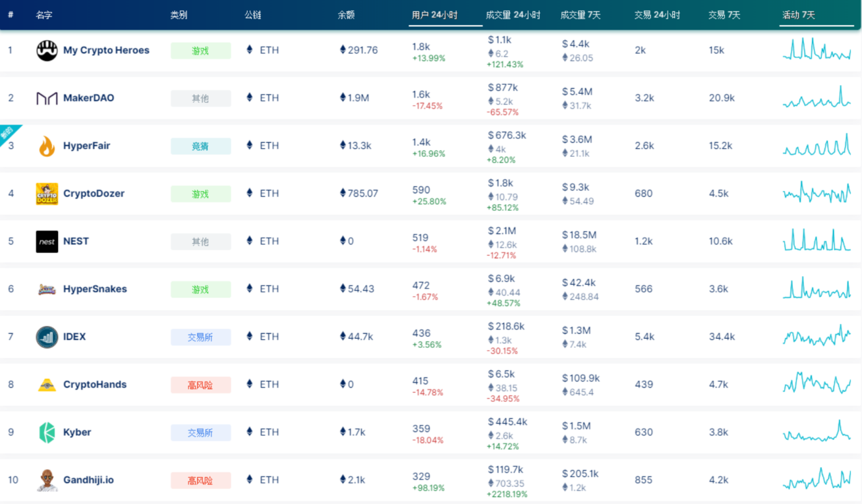Click the 20.9k 7-day transactions value
This screenshot has height=504, width=862.
722,98
